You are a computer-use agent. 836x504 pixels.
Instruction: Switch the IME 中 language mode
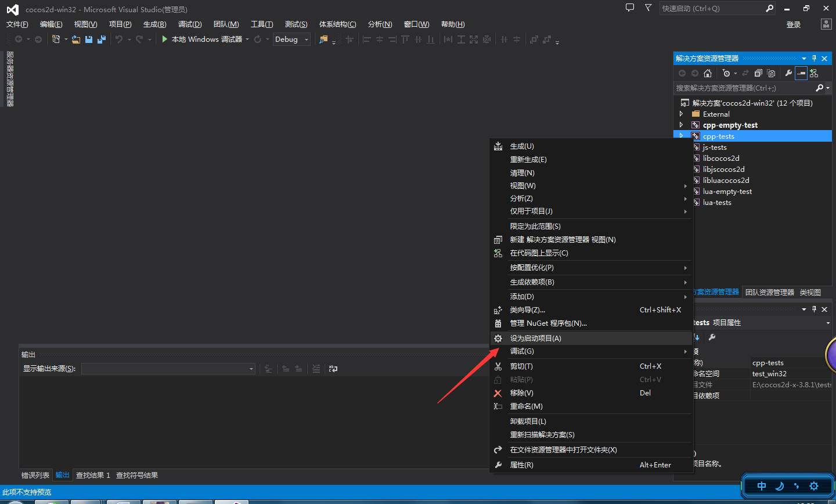coord(762,486)
